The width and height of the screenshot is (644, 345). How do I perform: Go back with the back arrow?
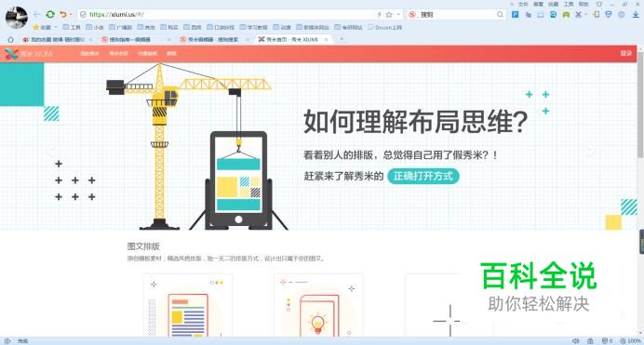coord(37,14)
